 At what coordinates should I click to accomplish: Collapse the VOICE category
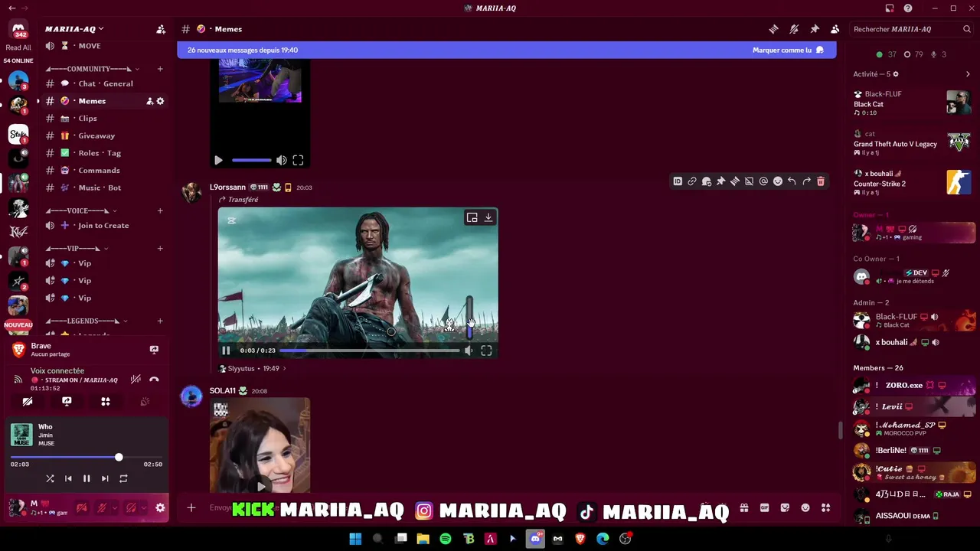tap(80, 210)
